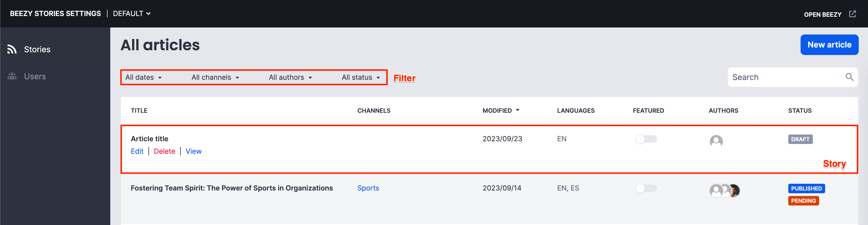Click the New article button
This screenshot has height=225, width=868.
pos(829,45)
